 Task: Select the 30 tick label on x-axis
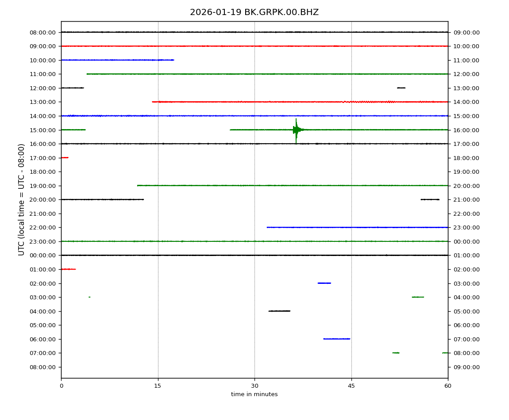254,386
